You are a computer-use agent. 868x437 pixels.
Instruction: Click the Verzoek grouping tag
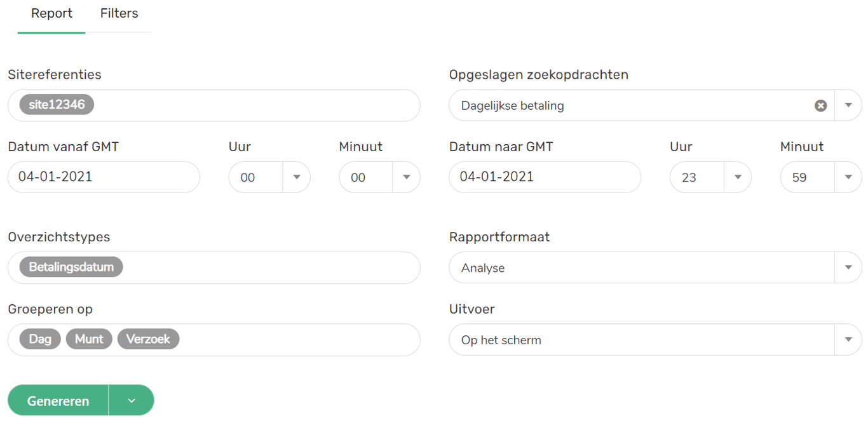click(148, 339)
